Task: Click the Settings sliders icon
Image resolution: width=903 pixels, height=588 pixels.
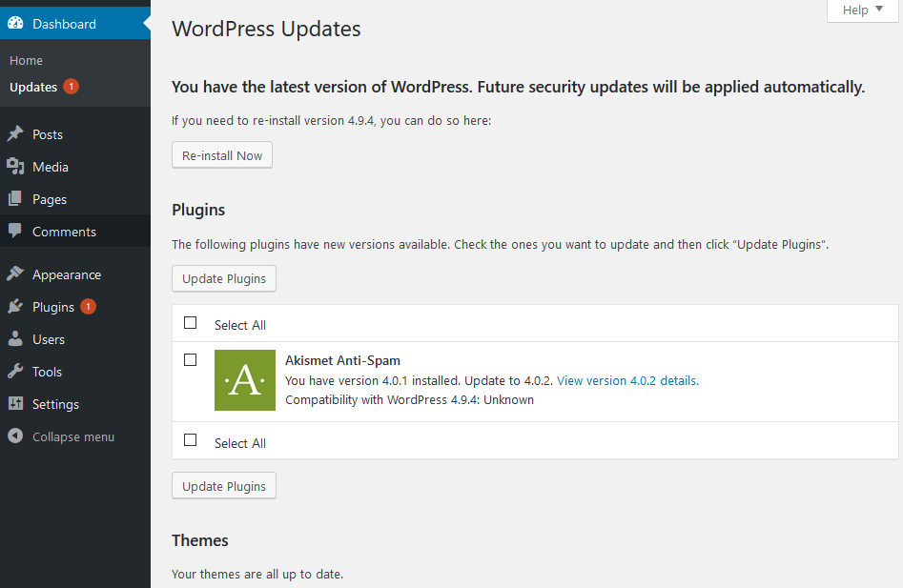Action: click(15, 404)
